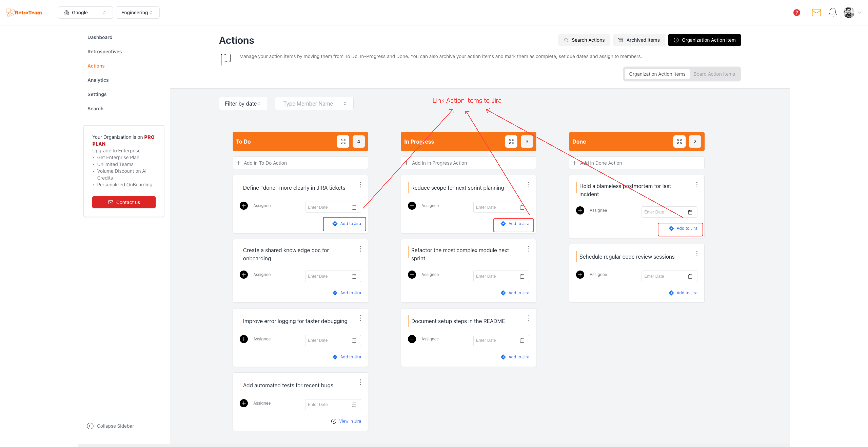Click the Done column count badge 2
Image resolution: width=868 pixels, height=447 pixels.
pos(695,142)
